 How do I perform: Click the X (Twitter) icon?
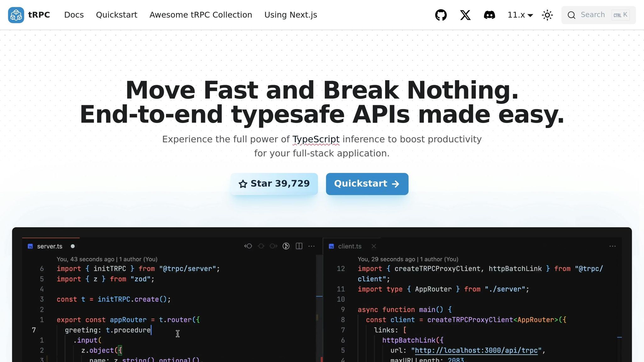click(x=465, y=15)
